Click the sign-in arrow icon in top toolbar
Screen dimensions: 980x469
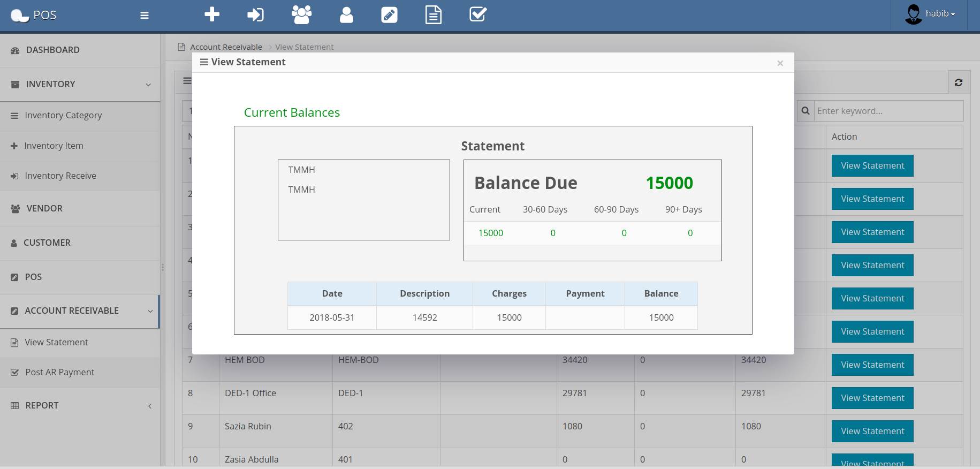(x=255, y=14)
